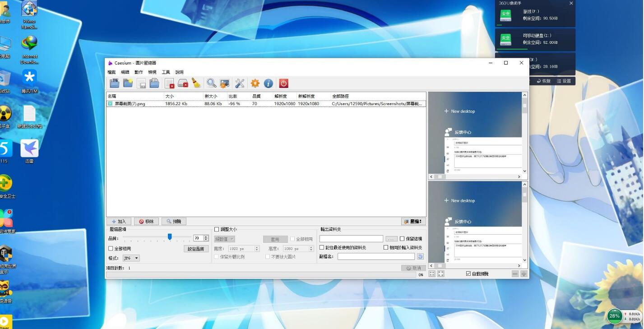This screenshot has width=644, height=329.
Task: Click the Compress picture-with-gear toolbar icon
Action: coord(225,83)
